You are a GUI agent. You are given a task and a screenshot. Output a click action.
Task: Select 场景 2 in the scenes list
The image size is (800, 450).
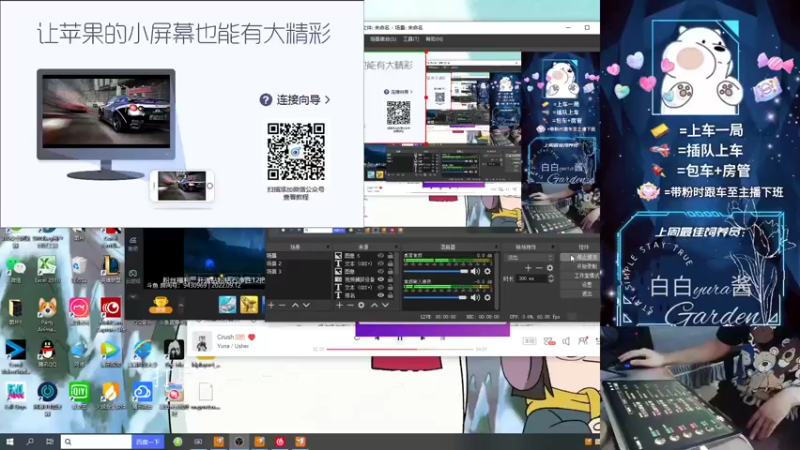[298, 263]
